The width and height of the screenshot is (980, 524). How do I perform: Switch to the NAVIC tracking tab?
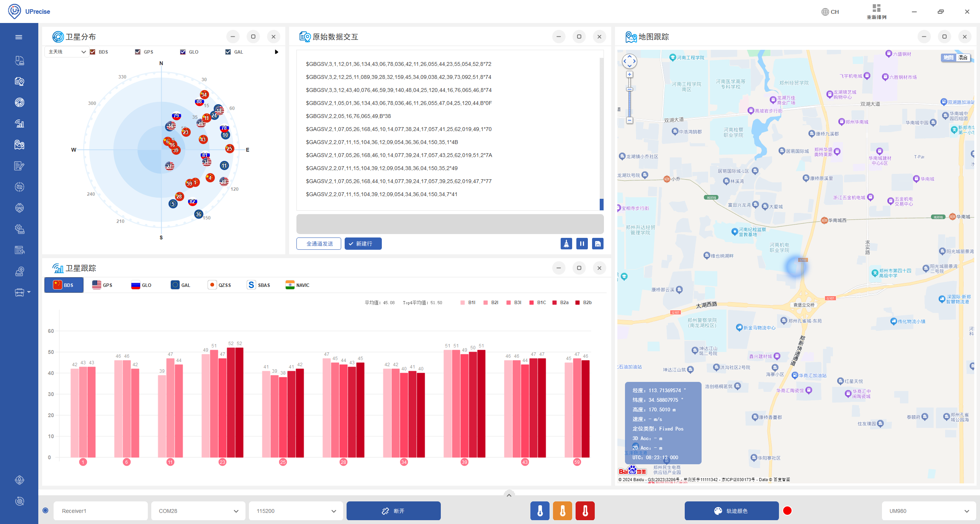(298, 285)
